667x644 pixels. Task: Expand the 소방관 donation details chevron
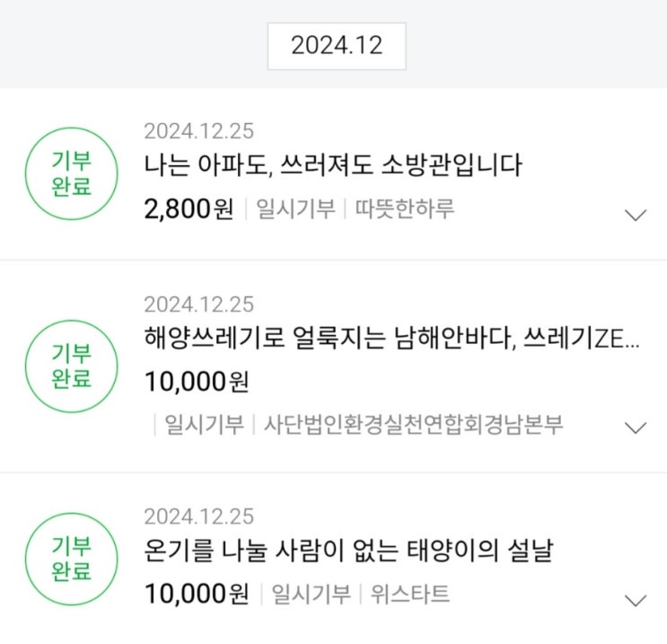[x=635, y=214]
